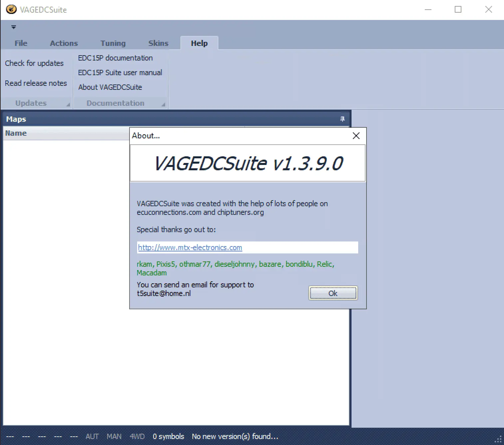Read release notes

click(x=36, y=83)
